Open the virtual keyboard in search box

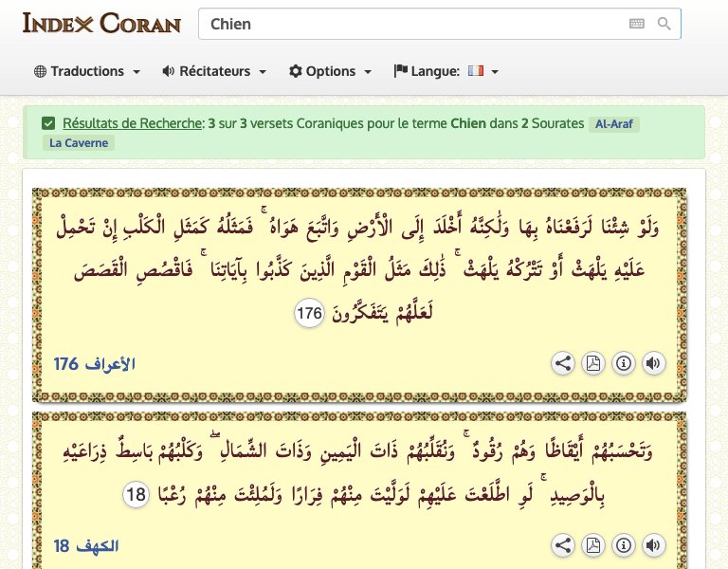pos(636,24)
